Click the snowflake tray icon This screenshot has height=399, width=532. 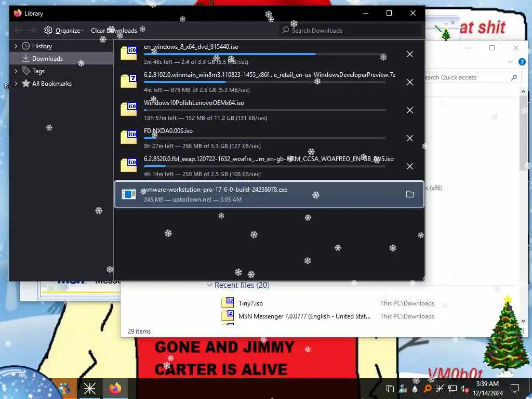click(x=440, y=389)
